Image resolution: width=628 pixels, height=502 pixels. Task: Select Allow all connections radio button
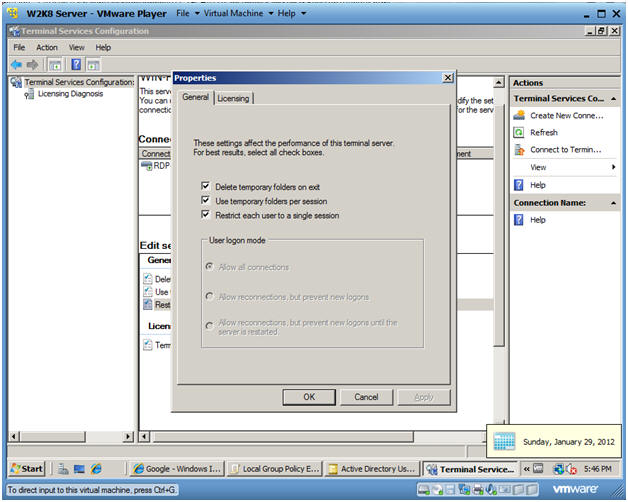(x=209, y=266)
